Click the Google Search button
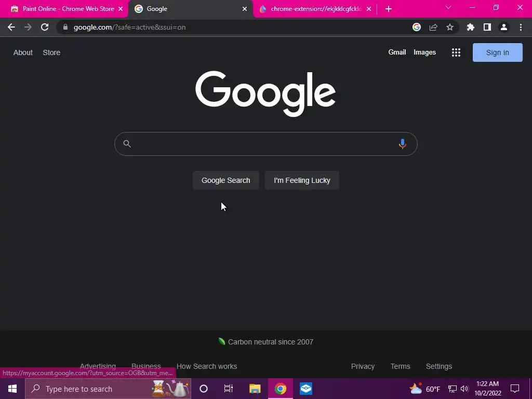This screenshot has width=532, height=399. [x=225, y=180]
